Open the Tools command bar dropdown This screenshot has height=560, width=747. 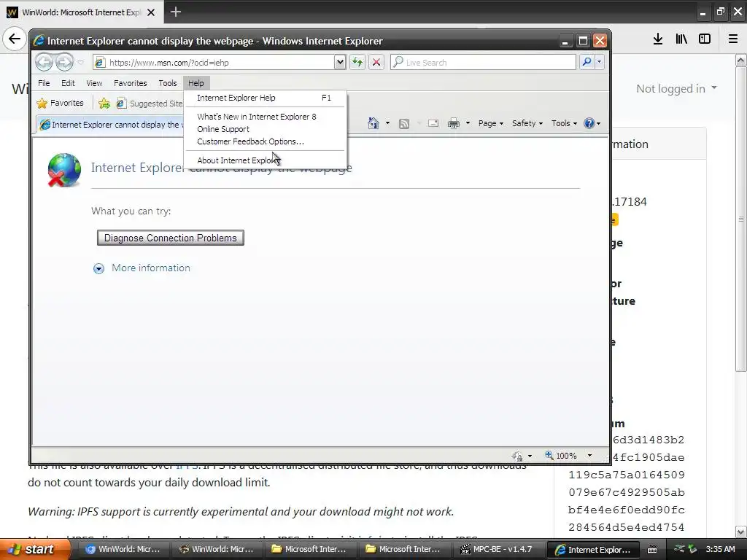(x=564, y=123)
